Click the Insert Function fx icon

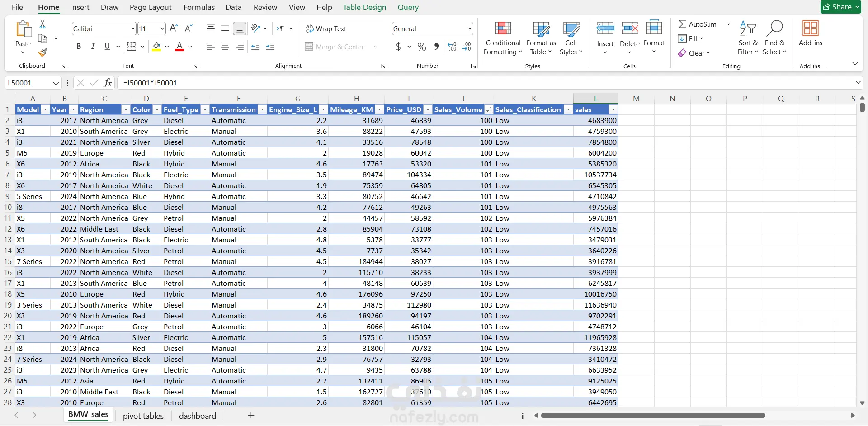108,83
